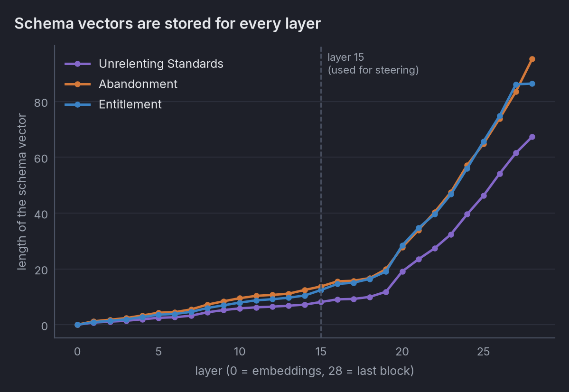Viewport: 569px width, 392px height.
Task: Click the orange point at layer 15
Action: click(321, 286)
